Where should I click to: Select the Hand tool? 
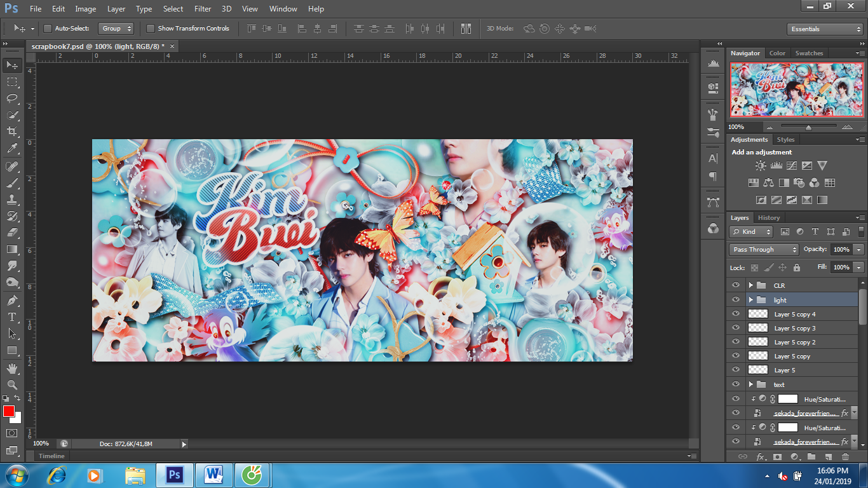(12, 368)
